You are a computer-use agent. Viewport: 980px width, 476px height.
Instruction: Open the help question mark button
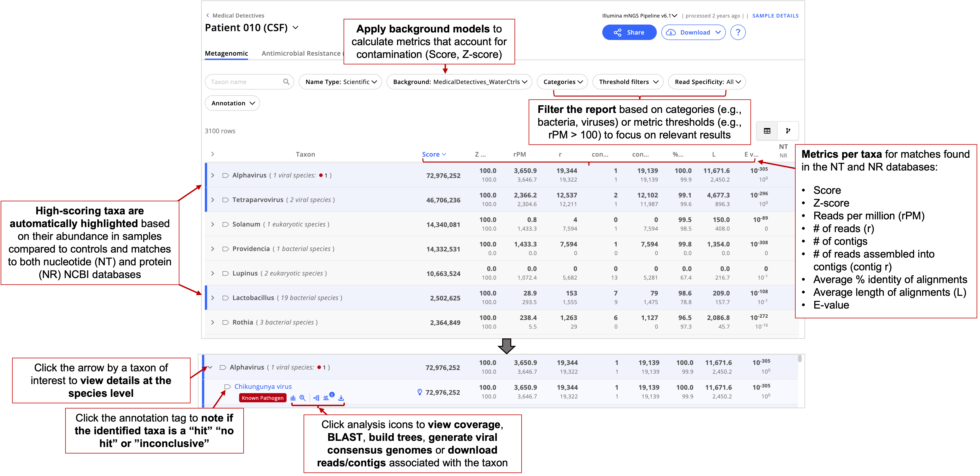click(x=738, y=32)
